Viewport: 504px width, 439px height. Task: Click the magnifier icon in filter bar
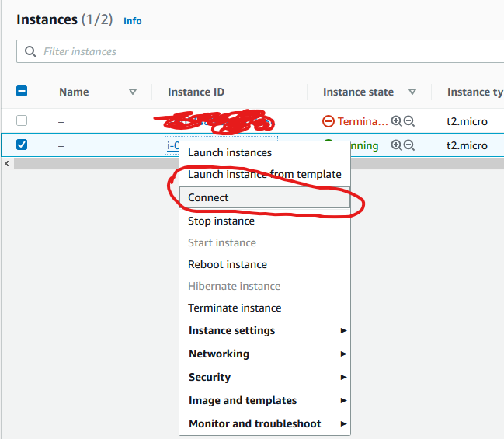(31, 51)
